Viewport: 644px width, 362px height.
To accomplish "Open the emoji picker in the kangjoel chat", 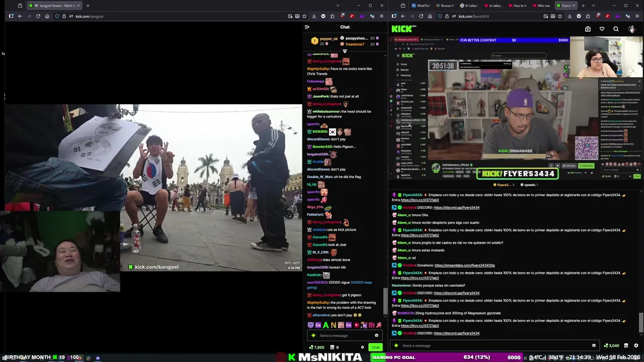I will coord(376,335).
